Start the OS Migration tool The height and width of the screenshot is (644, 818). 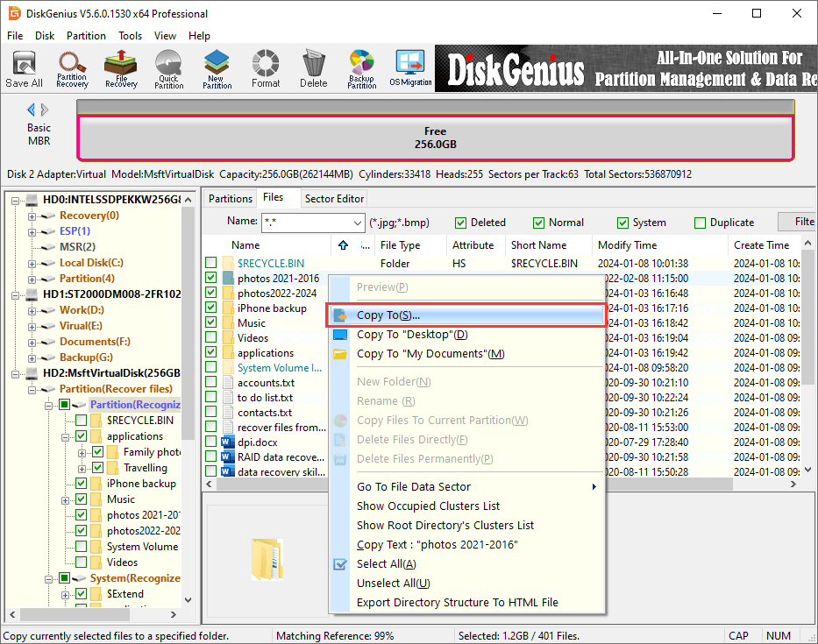410,69
